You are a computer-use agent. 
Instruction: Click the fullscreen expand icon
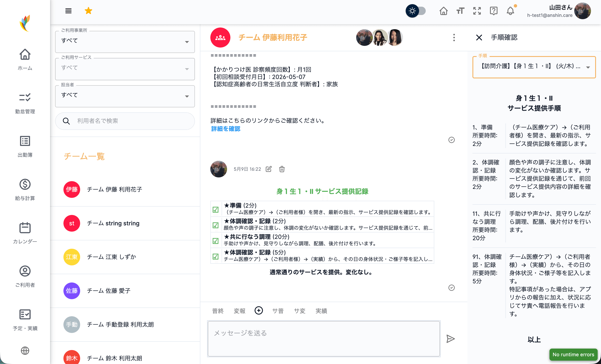pyautogui.click(x=477, y=11)
